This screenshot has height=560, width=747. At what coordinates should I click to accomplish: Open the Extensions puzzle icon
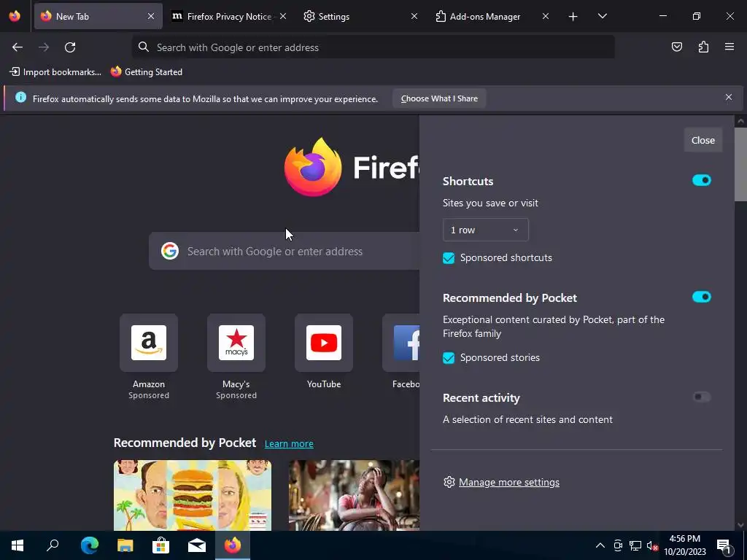coord(703,47)
